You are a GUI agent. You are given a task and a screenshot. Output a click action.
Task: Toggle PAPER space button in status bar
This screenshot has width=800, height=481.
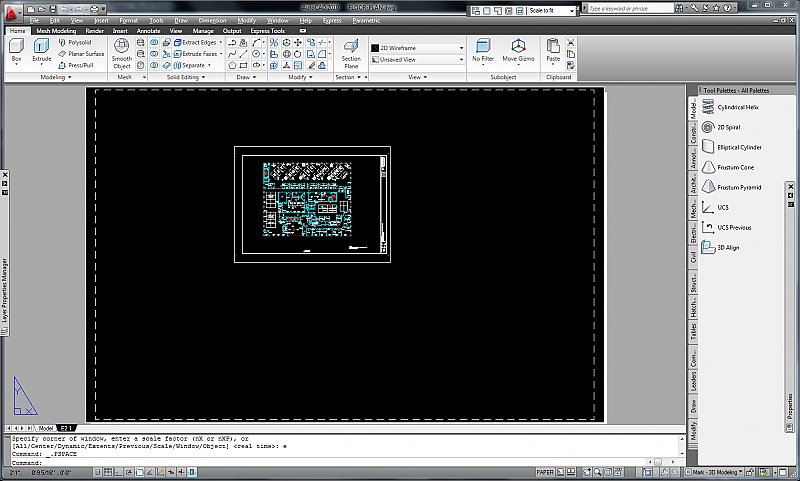coord(545,472)
